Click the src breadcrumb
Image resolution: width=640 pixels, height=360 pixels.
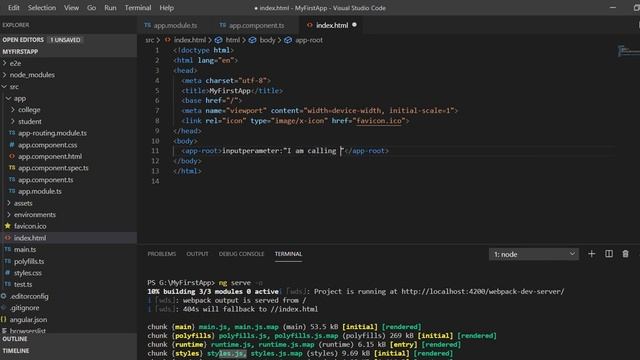(150, 40)
